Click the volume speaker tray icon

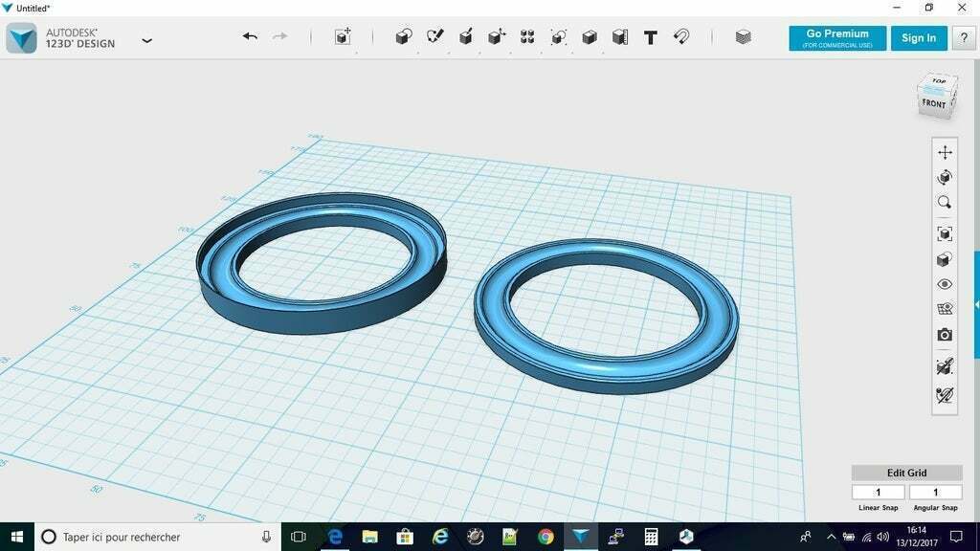[882, 537]
